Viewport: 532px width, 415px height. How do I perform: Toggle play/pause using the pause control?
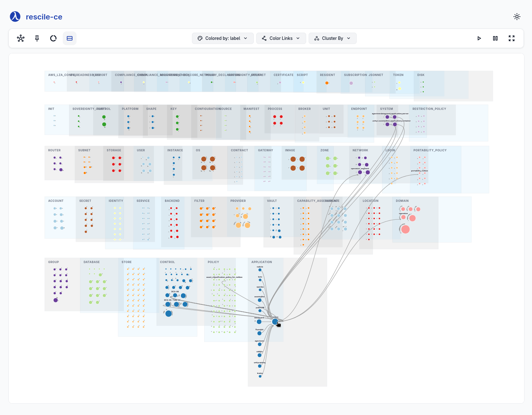495,38
